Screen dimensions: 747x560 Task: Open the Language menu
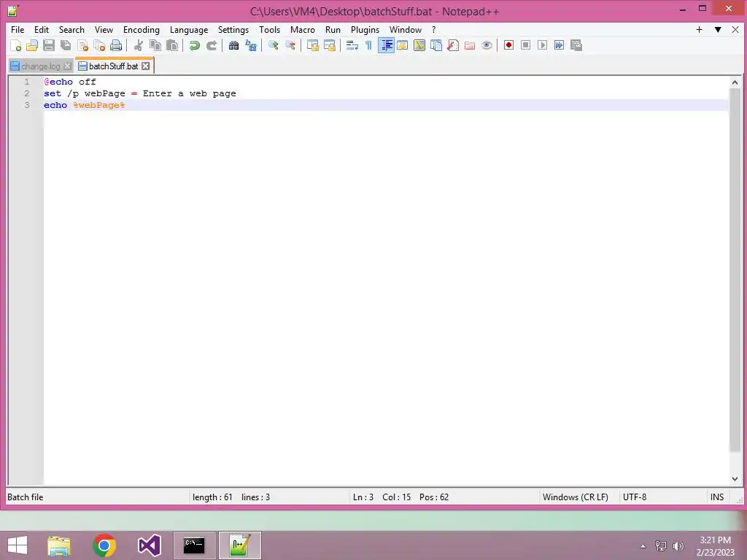click(x=189, y=29)
